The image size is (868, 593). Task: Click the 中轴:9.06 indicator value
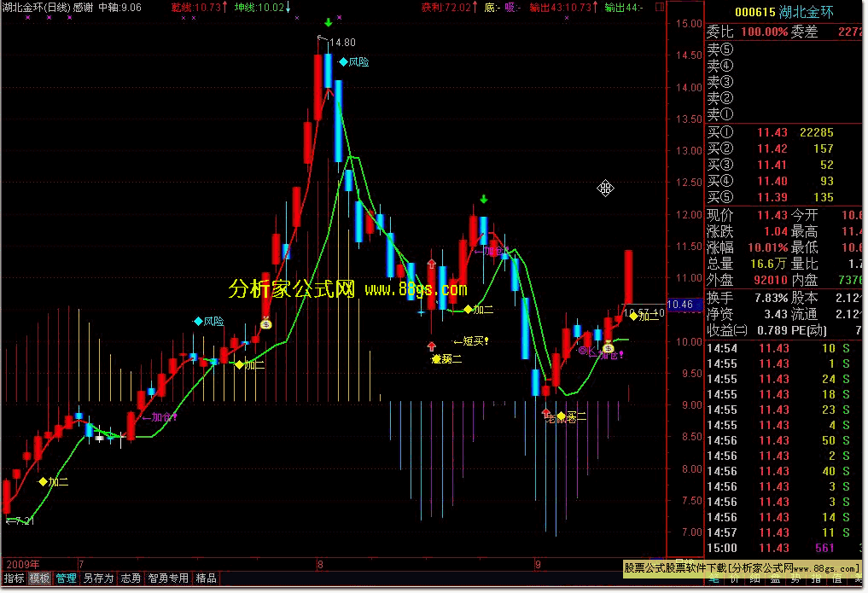point(120,7)
